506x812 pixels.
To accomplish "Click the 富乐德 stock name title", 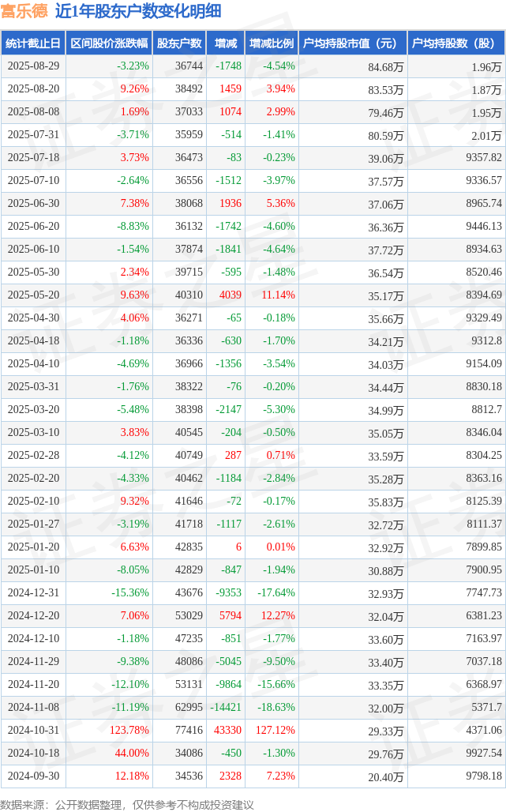I will (24, 11).
